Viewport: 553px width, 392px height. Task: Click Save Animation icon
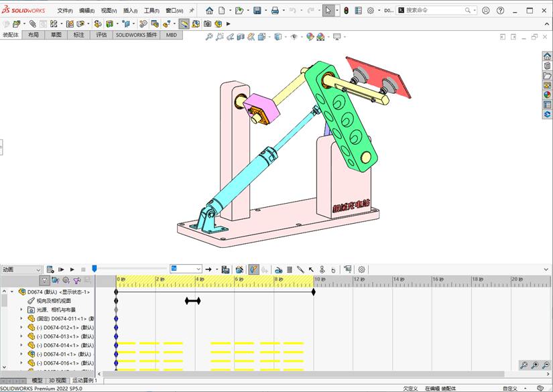pyautogui.click(x=225, y=269)
